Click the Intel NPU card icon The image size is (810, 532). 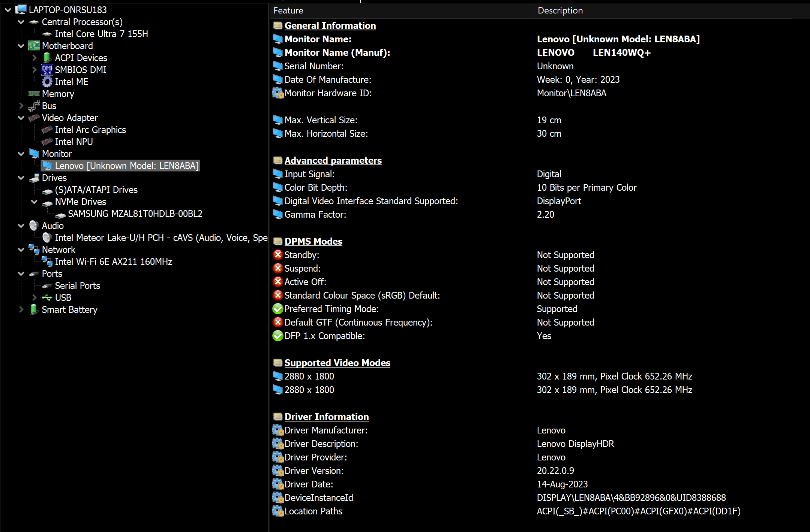coord(47,142)
